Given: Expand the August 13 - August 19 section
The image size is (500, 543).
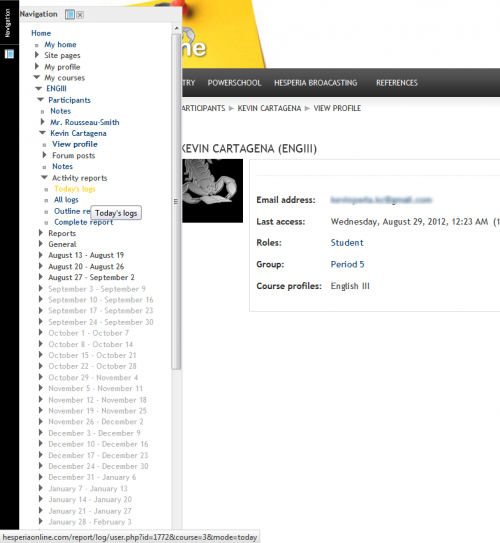Looking at the screenshot, I should [41, 255].
